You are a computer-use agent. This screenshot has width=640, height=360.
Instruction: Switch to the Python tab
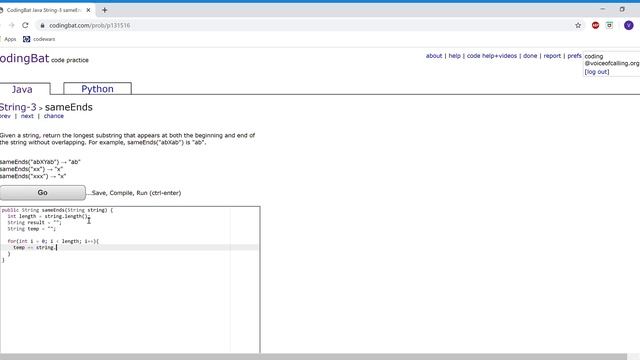tap(97, 89)
